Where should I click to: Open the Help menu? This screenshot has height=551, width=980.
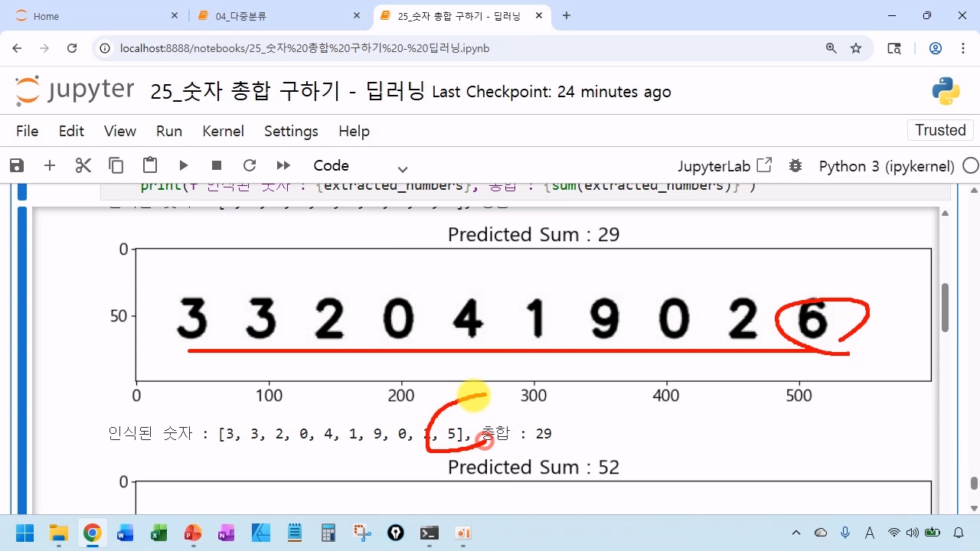[354, 131]
